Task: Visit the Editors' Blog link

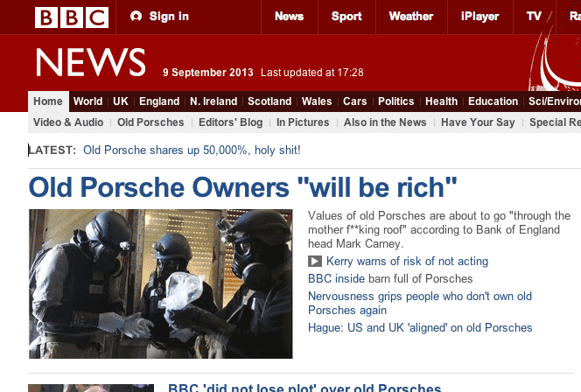Action: [230, 122]
